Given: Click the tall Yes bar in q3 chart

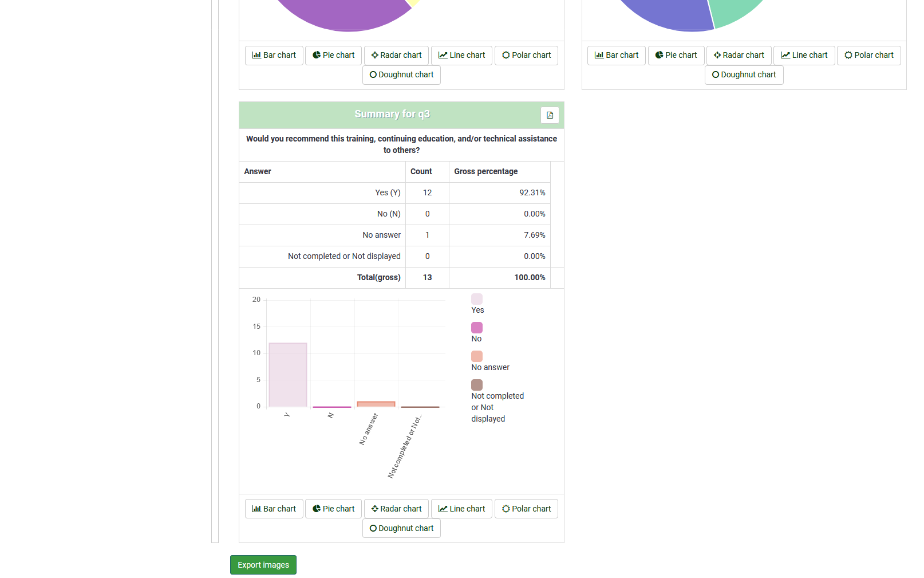Looking at the screenshot, I should (x=288, y=375).
